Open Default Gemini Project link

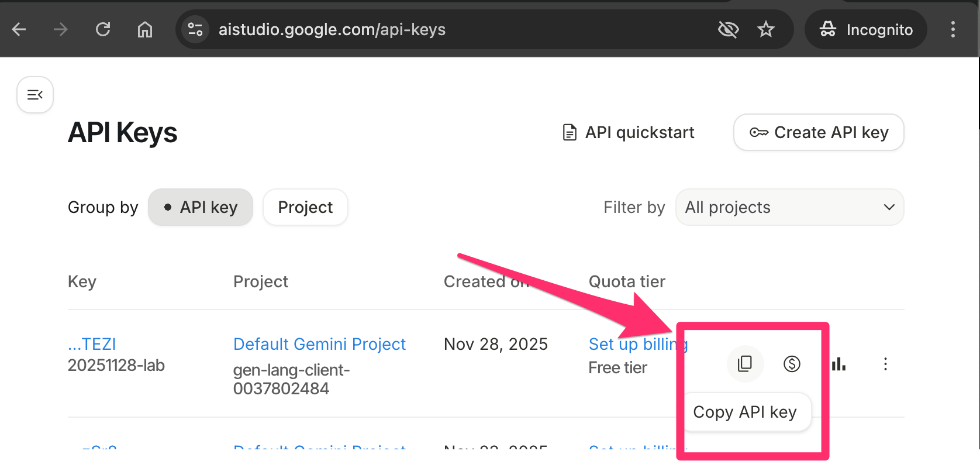[x=319, y=344]
